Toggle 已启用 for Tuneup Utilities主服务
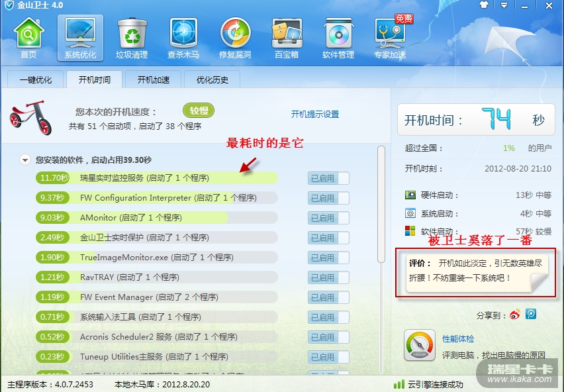This screenshot has height=392, width=564. click(x=328, y=357)
